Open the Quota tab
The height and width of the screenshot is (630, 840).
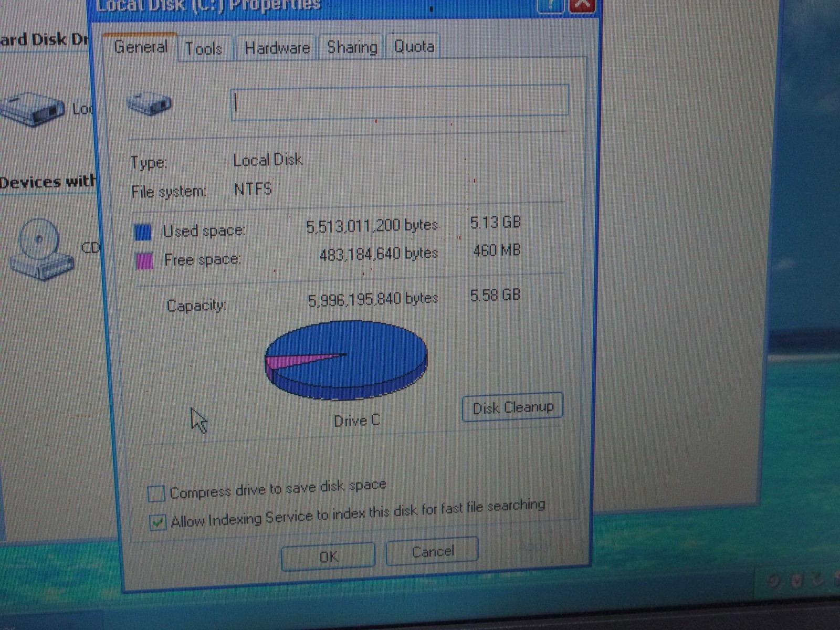tap(414, 47)
